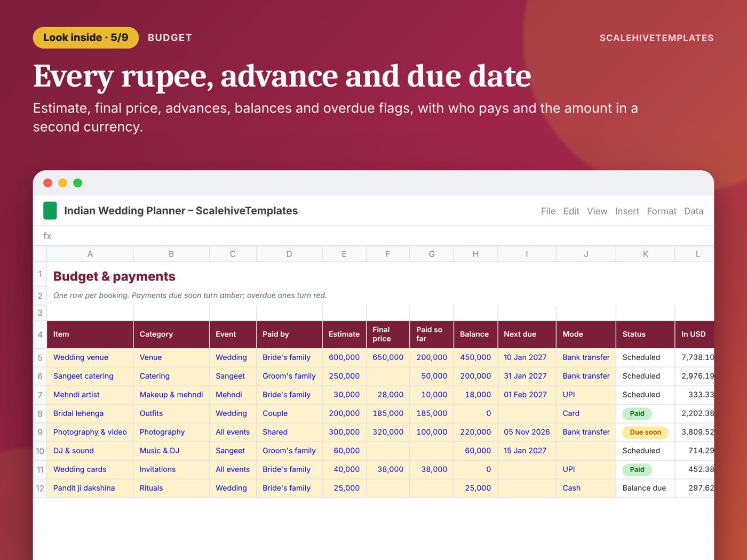Select column A header

(90, 254)
